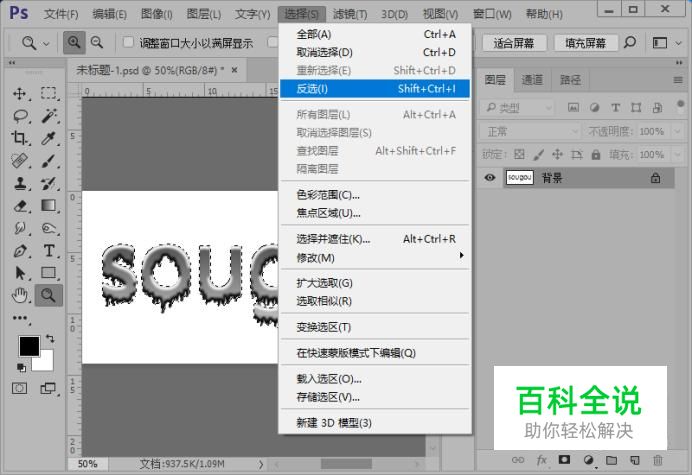
Task: Expand 修改(M) submenu
Action: coord(375,258)
